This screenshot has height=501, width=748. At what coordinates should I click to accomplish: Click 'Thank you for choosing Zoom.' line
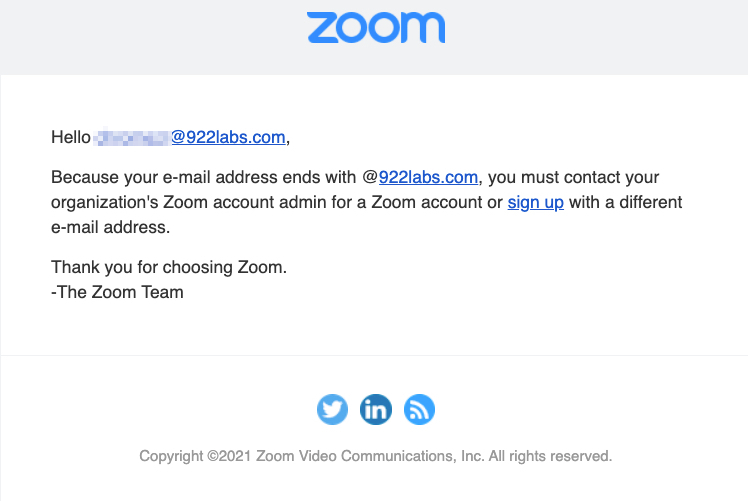(x=169, y=267)
